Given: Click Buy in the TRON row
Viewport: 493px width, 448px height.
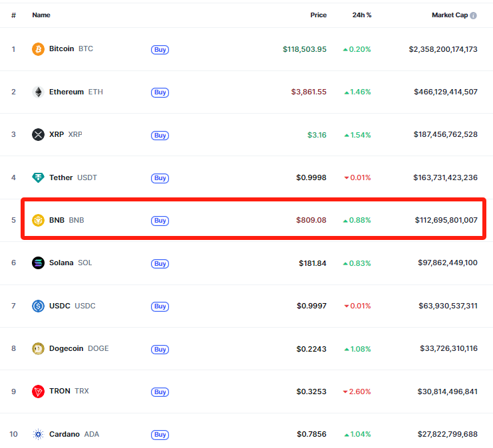Looking at the screenshot, I should point(160,392).
